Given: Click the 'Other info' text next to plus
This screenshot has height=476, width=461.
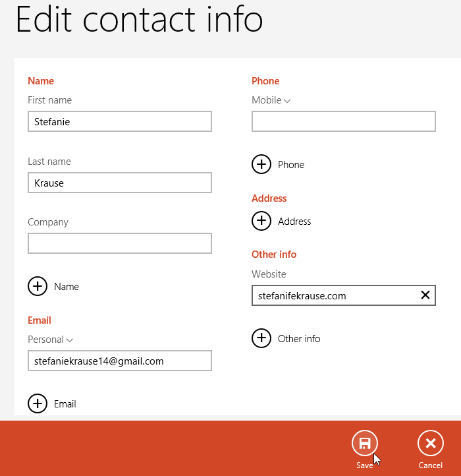Looking at the screenshot, I should [x=299, y=339].
